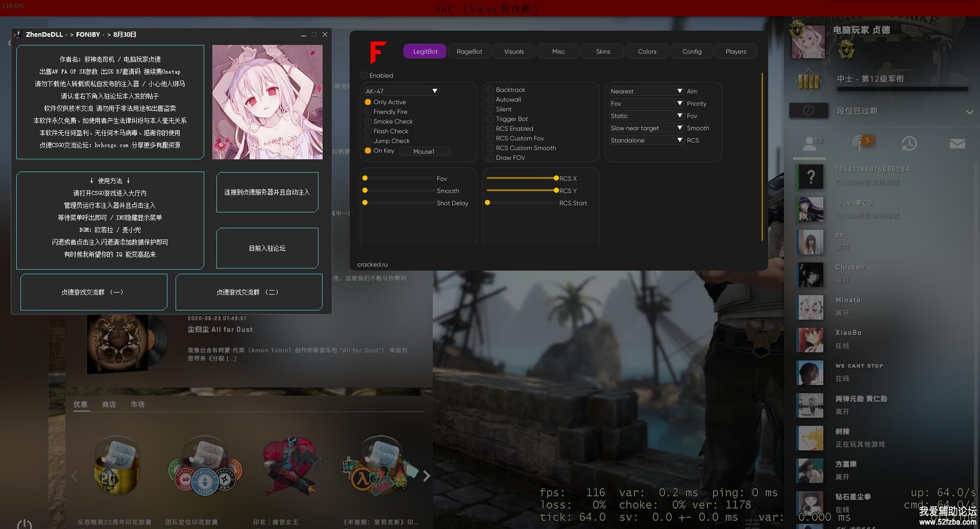Enable the RCS Enabled checkbox
The height and width of the screenshot is (529, 980).
coord(490,129)
